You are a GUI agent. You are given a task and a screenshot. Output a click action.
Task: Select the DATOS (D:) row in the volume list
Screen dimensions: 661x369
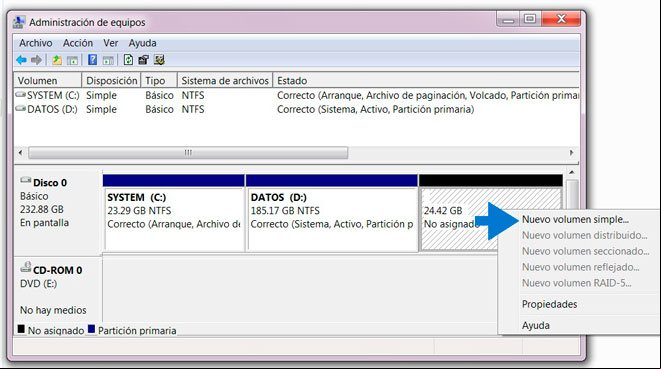[x=296, y=109]
